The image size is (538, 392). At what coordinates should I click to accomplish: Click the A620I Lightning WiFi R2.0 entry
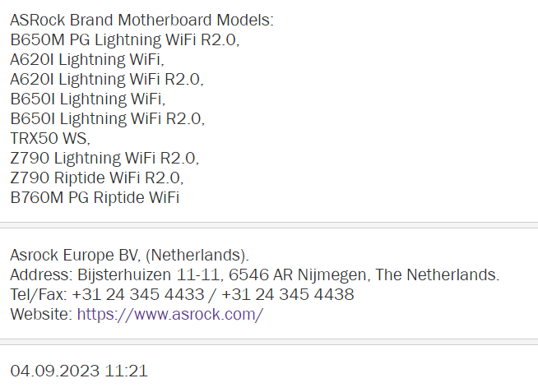(106, 79)
